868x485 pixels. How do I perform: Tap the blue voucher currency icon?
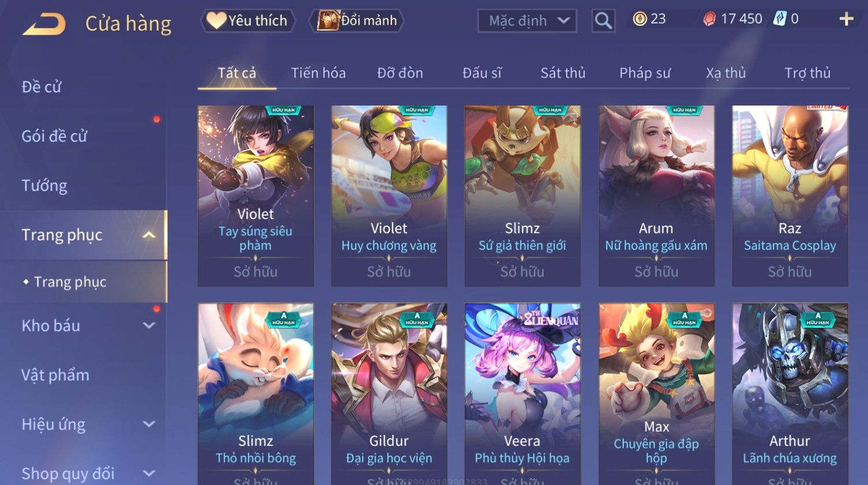[780, 18]
